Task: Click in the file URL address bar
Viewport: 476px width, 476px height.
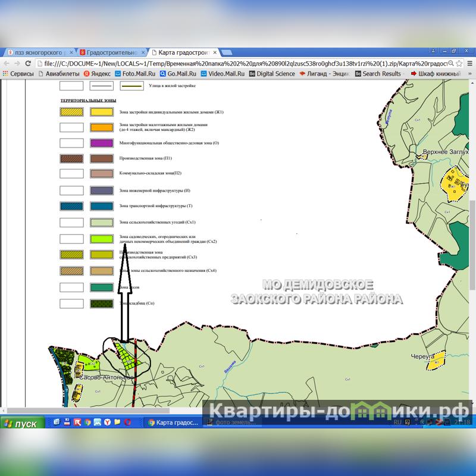Action: pos(238,64)
